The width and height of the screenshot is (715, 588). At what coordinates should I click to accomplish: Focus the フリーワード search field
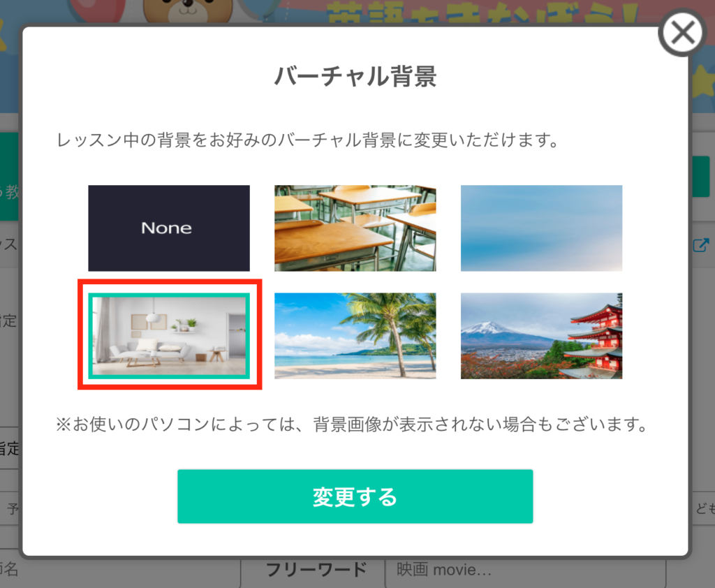(525, 571)
